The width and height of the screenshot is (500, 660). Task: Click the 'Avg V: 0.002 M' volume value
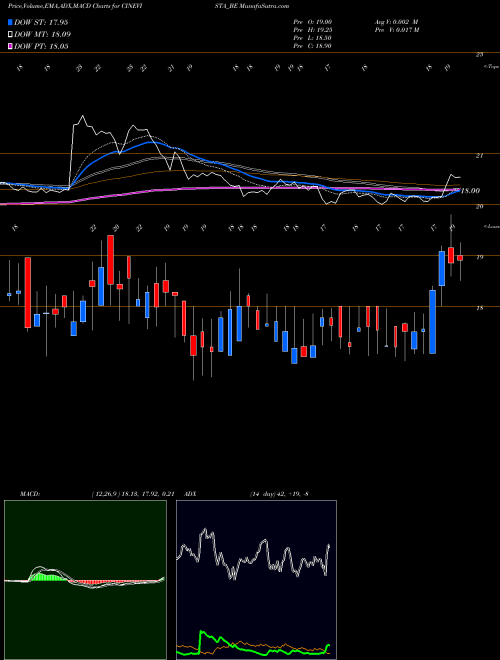[396, 22]
